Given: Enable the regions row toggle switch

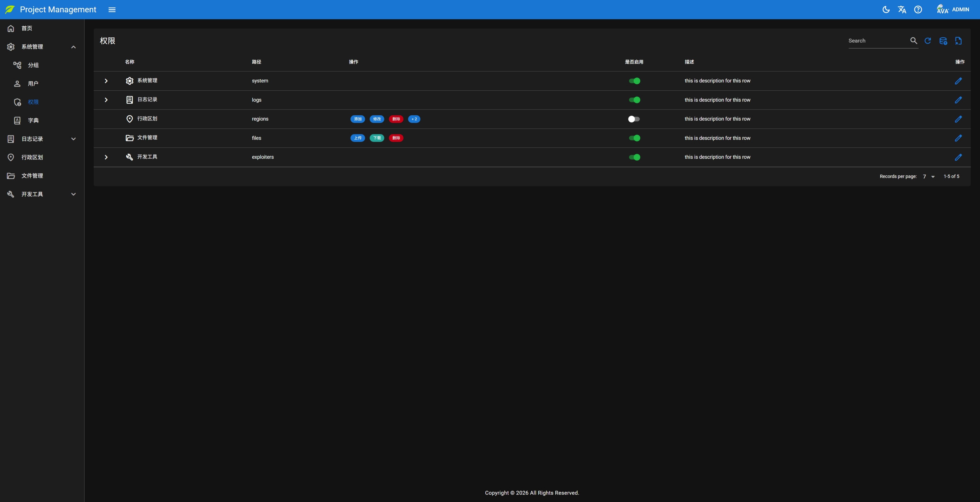Looking at the screenshot, I should coord(634,119).
